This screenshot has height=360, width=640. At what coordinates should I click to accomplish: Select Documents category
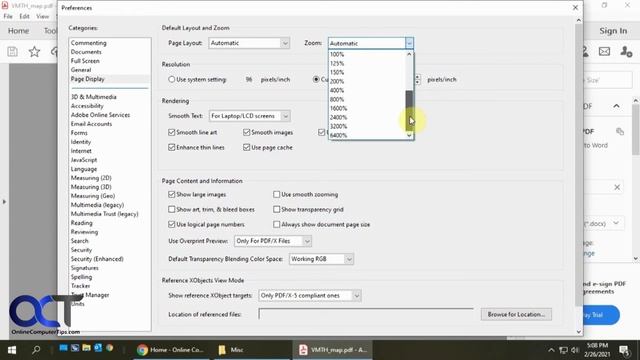tap(86, 52)
